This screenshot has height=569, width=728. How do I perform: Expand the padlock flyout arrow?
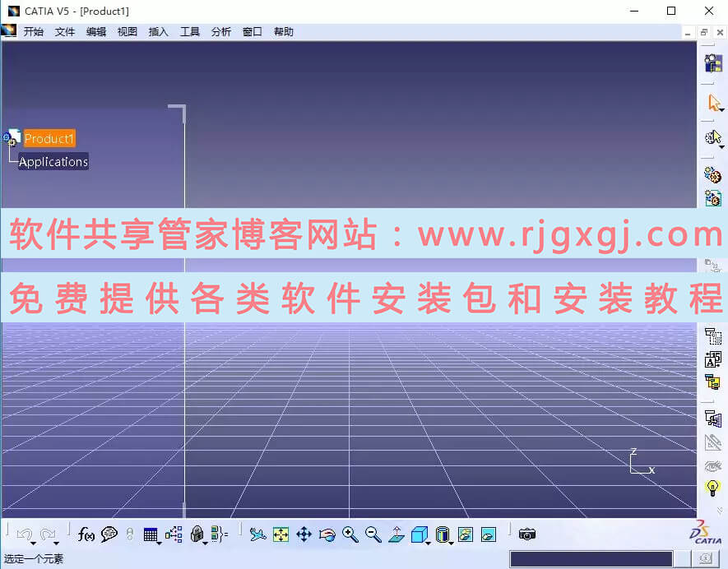pos(205,544)
